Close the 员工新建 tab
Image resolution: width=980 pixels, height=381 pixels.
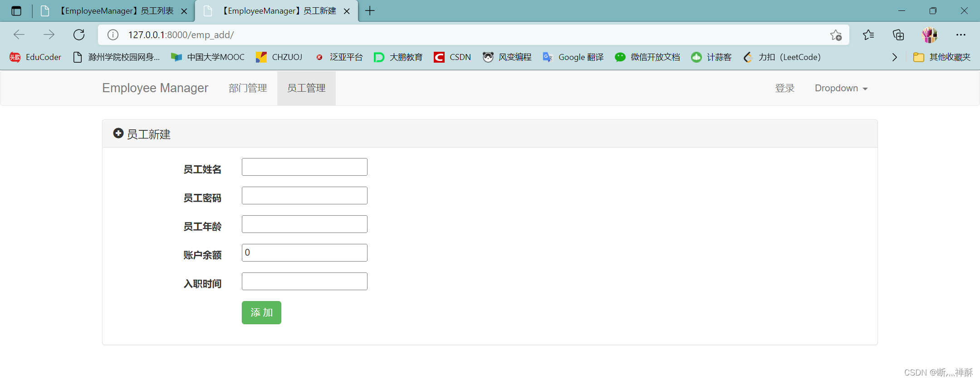[x=347, y=11]
